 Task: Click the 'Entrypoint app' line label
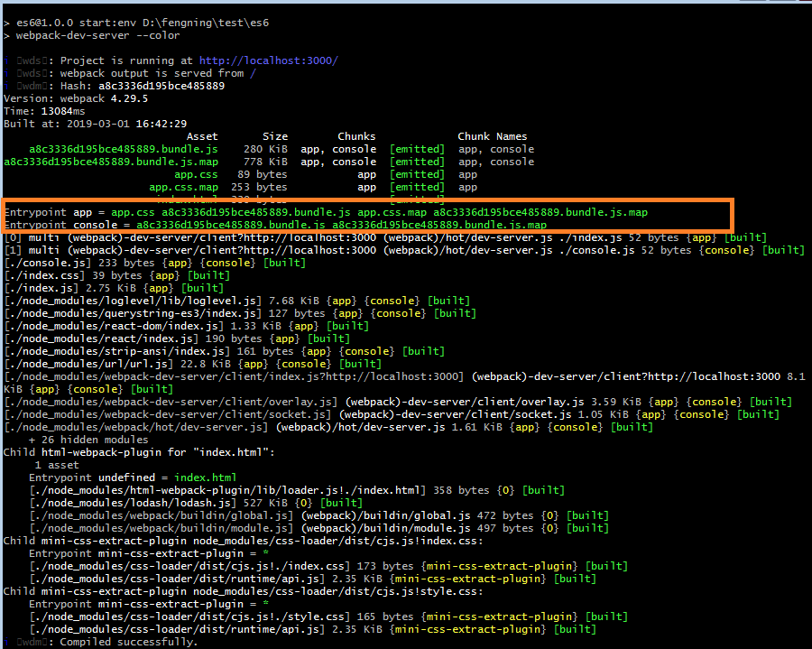click(48, 212)
